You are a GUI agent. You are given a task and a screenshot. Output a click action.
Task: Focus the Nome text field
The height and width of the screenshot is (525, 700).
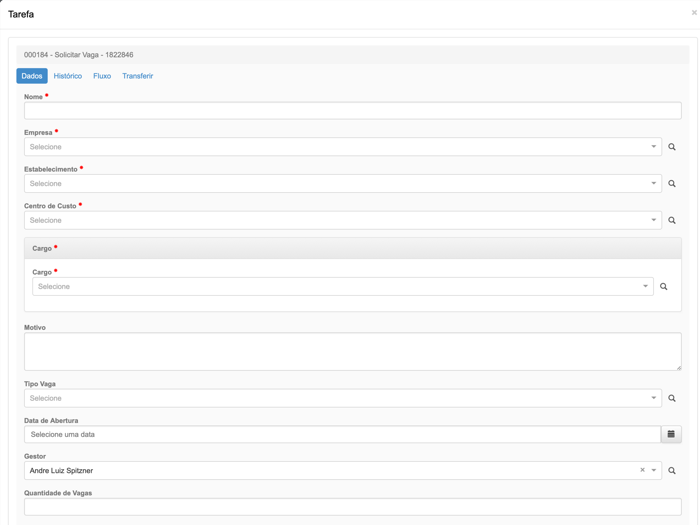(353, 111)
